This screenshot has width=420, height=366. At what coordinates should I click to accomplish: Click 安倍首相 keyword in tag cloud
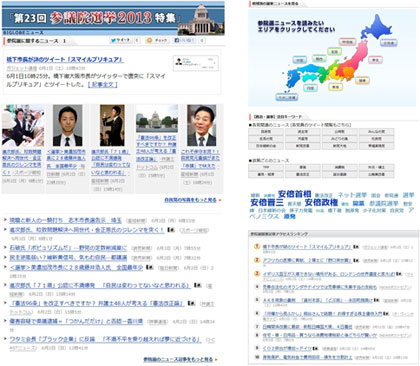[x=294, y=194]
